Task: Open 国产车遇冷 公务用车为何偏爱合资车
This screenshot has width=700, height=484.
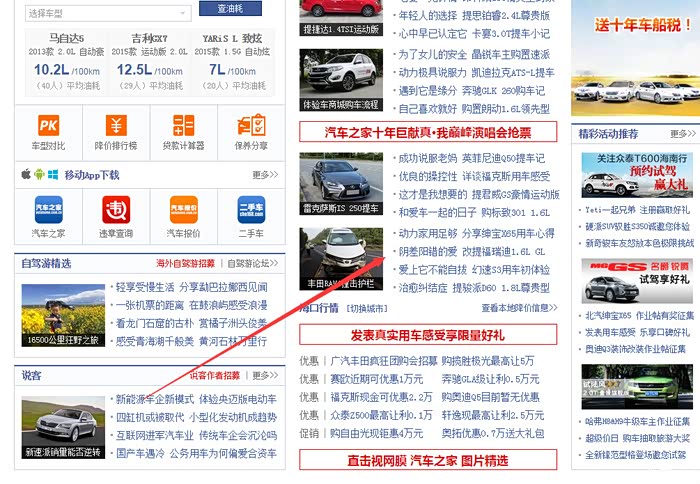Action: 196,454
